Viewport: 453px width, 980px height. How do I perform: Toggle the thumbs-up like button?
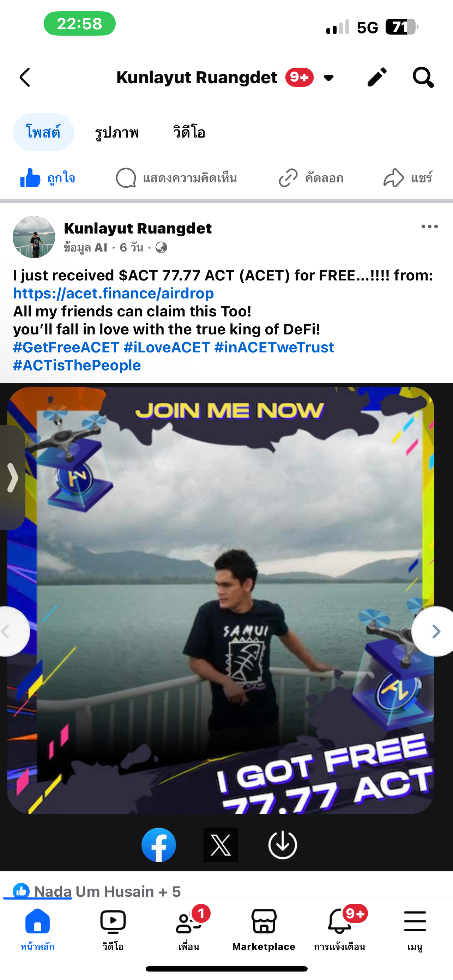coord(48,178)
